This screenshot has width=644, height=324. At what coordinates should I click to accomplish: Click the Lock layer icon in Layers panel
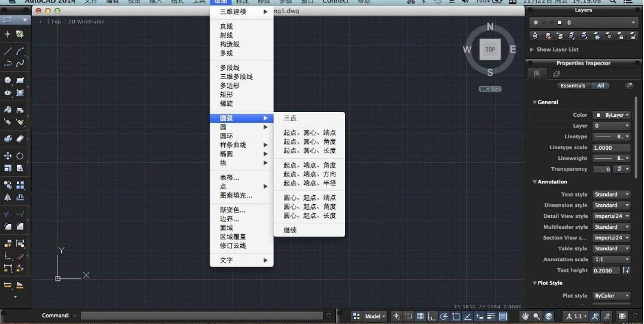click(x=621, y=36)
